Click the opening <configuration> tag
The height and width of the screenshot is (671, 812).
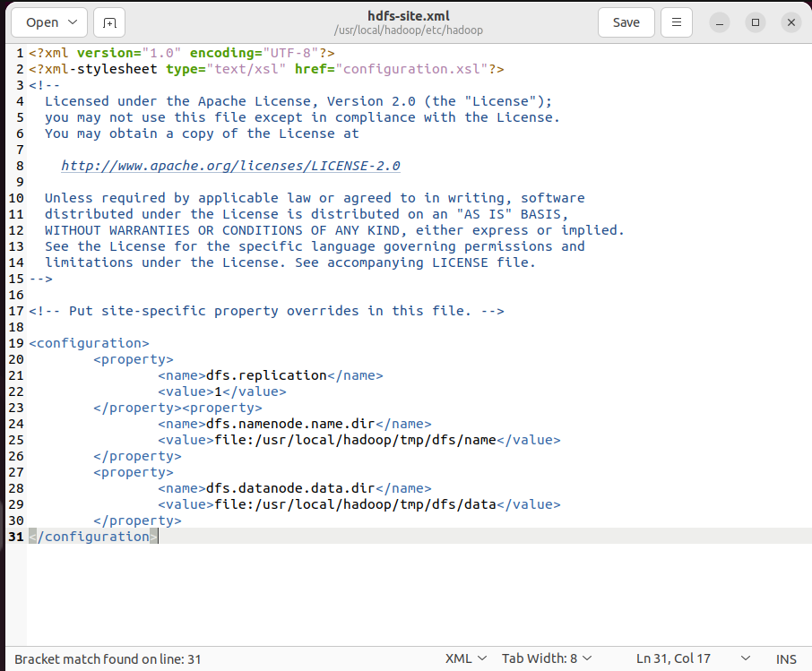coord(89,343)
